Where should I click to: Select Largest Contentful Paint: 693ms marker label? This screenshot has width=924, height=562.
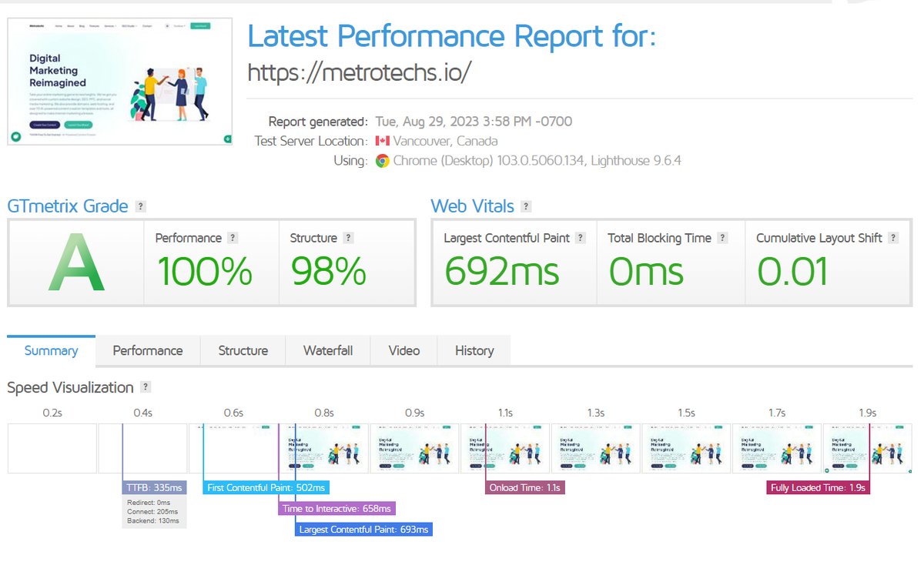point(363,529)
